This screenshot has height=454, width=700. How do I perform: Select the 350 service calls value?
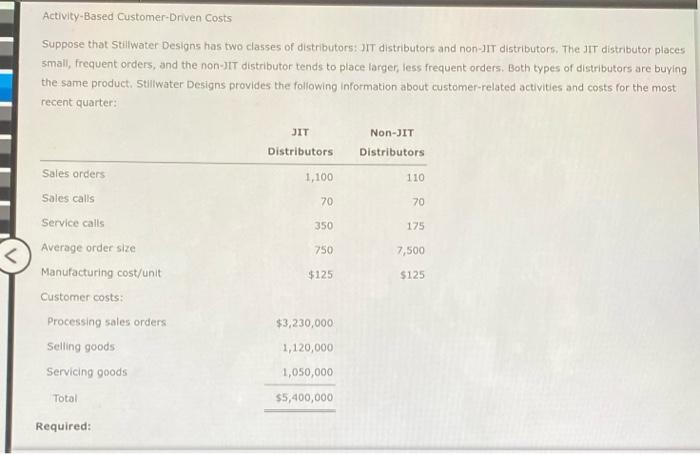(324, 226)
